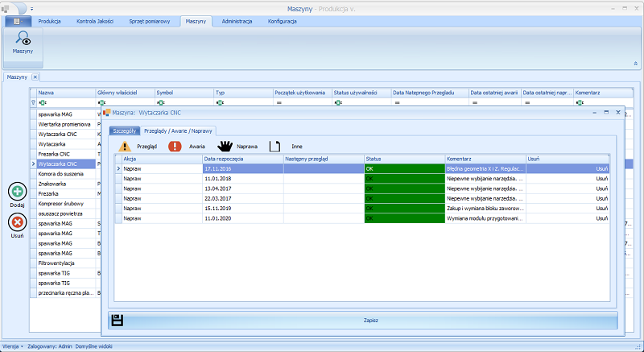
Task: Switch to the Produkcja ribbon tab
Action: pyautogui.click(x=50, y=22)
